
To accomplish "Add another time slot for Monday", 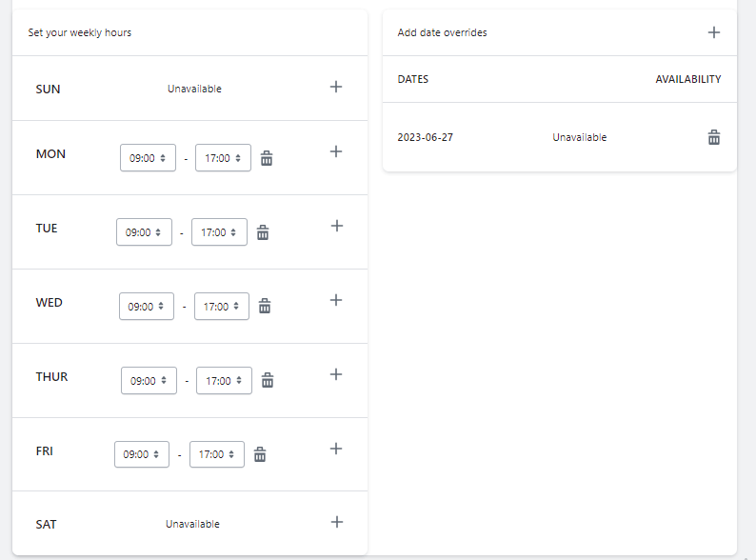I will click(335, 151).
